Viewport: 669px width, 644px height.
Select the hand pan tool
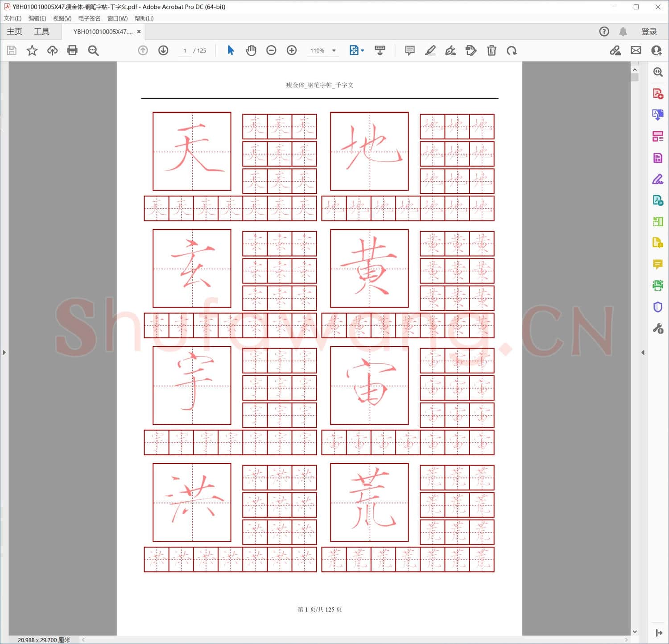coord(251,50)
